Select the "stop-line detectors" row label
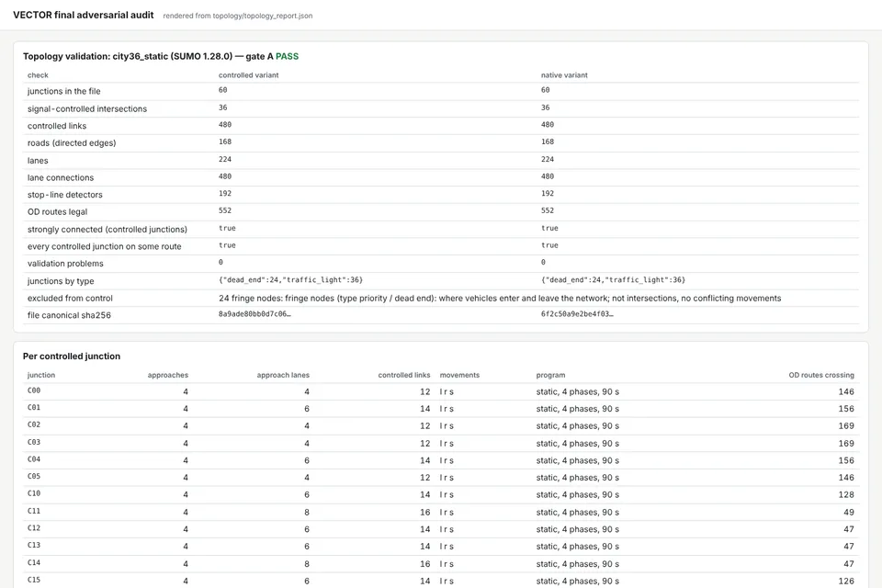The height and width of the screenshot is (588, 882). pyautogui.click(x=65, y=195)
